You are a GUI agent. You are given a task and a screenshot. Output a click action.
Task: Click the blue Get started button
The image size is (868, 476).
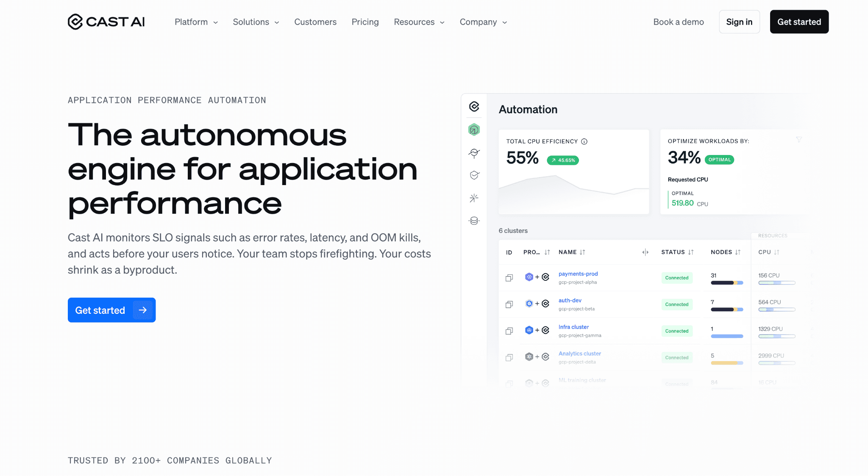click(x=111, y=310)
